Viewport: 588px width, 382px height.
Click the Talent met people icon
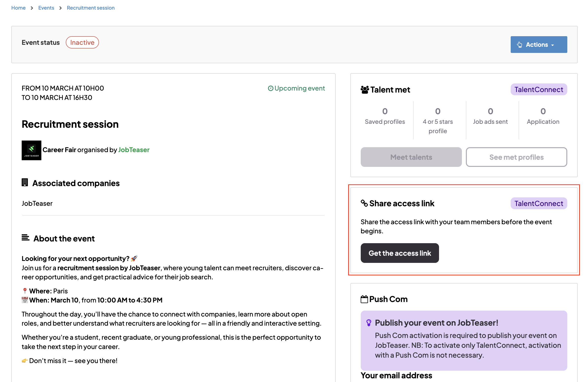[x=365, y=90]
